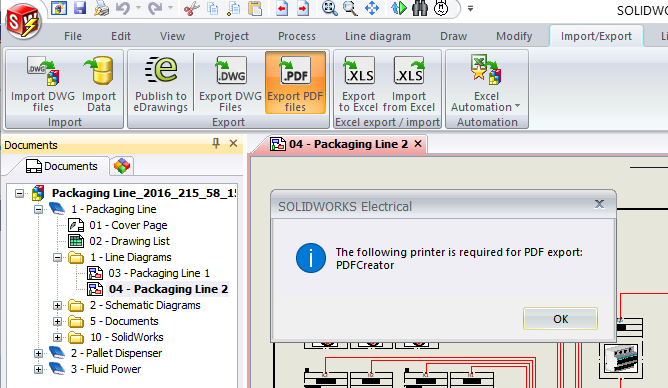Screen dimensions: 668x388
Task: Click the Undo arrow icon
Action: coord(123,8)
